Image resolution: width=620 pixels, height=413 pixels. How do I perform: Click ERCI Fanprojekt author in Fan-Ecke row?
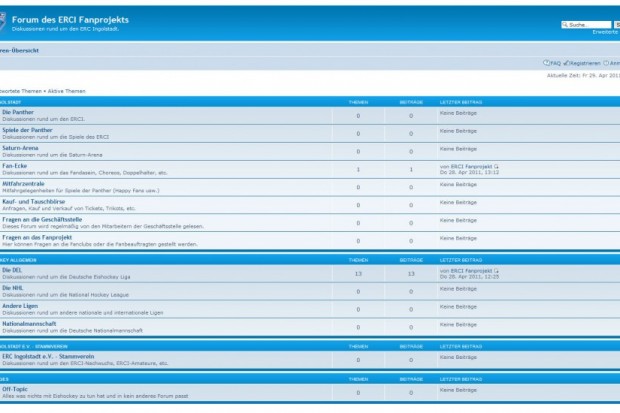coord(471,167)
